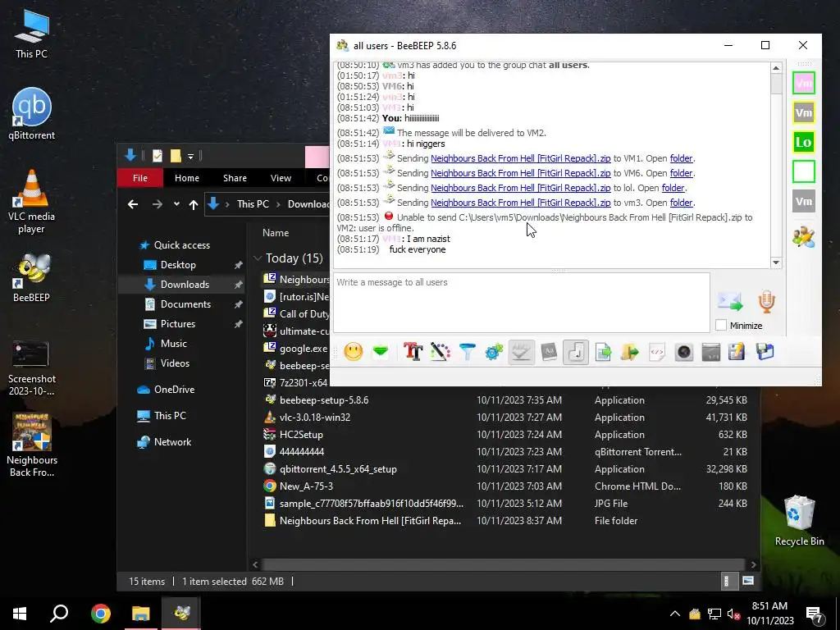Click the source code snippet icon
This screenshot has width=840, height=630.
657,352
